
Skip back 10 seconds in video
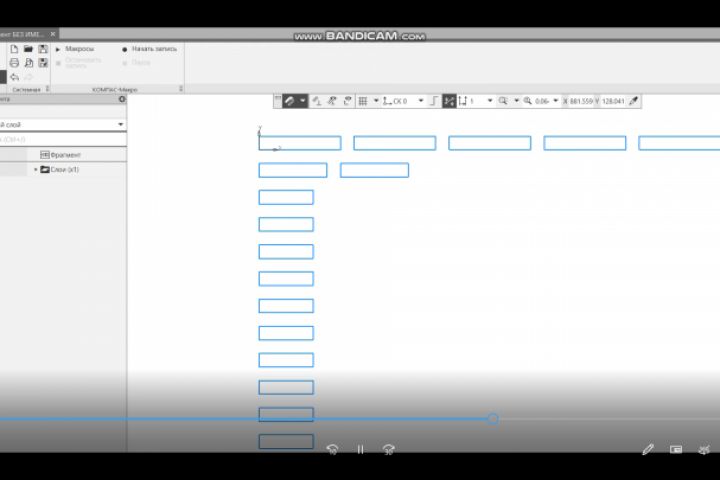pyautogui.click(x=332, y=449)
